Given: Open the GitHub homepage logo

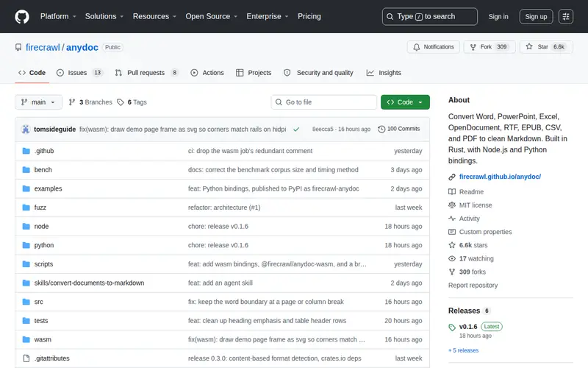Looking at the screenshot, I should point(22,16).
